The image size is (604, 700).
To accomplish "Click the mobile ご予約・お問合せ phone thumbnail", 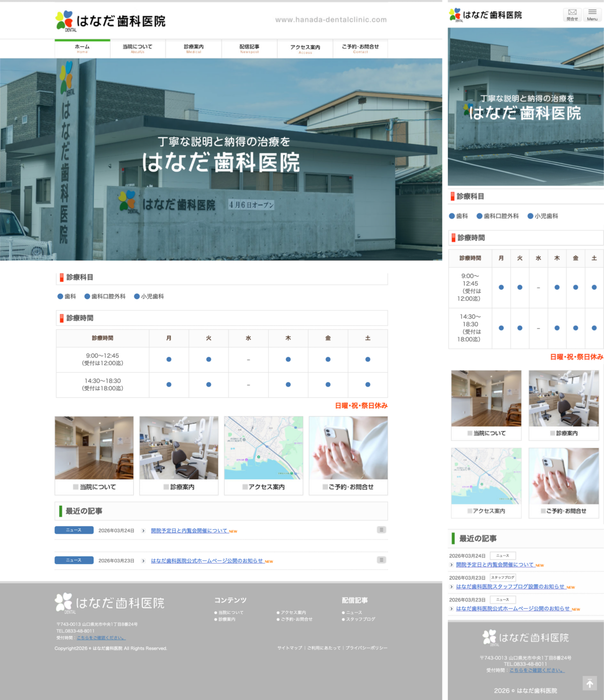I will [x=564, y=476].
